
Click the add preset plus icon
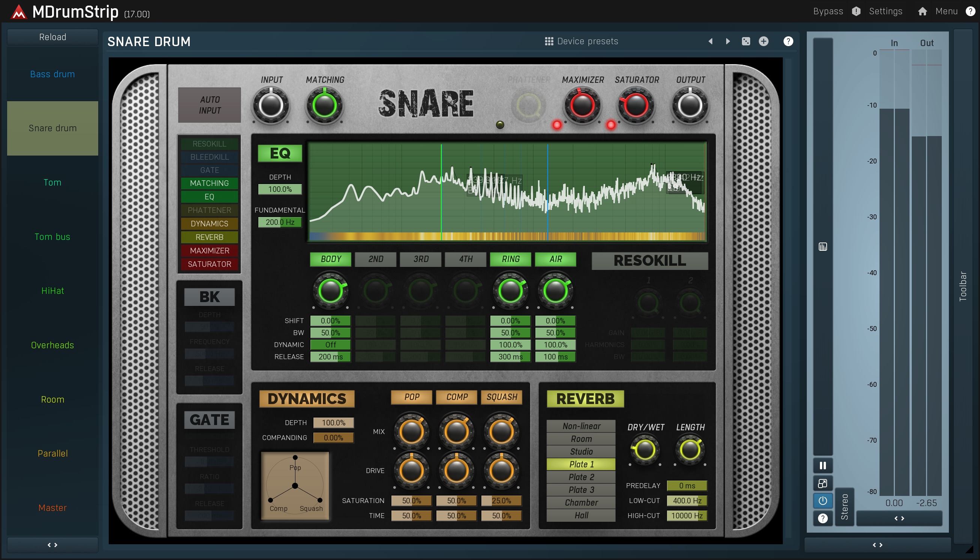(763, 42)
